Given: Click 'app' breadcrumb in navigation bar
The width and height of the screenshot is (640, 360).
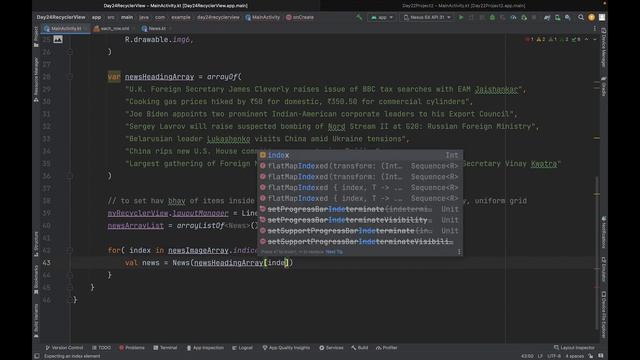Looking at the screenshot, I should (x=96, y=18).
